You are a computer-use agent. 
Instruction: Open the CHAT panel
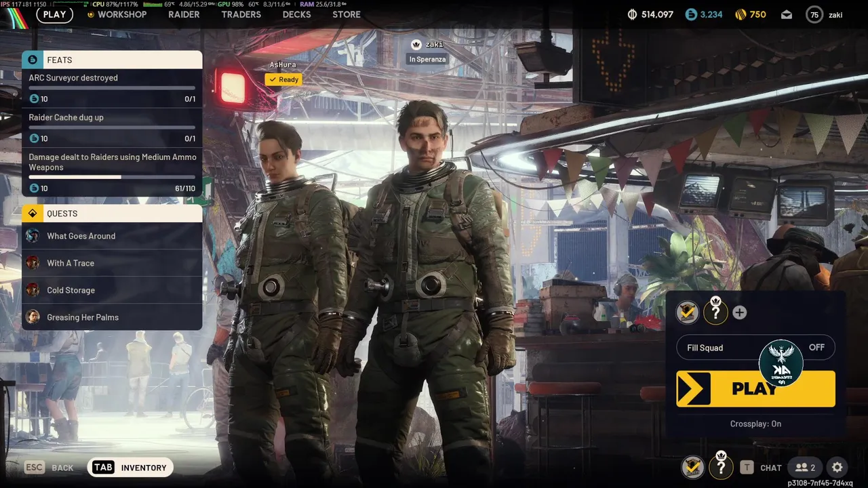coord(771,468)
